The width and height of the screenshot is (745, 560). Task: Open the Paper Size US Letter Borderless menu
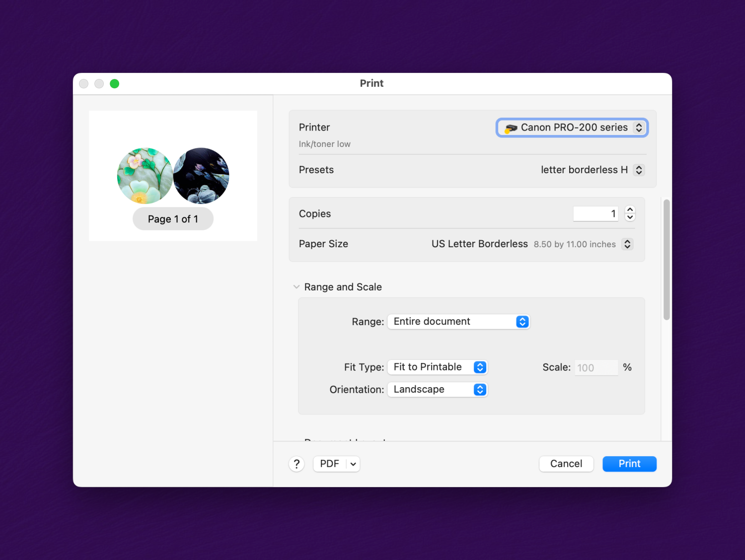pyautogui.click(x=532, y=244)
